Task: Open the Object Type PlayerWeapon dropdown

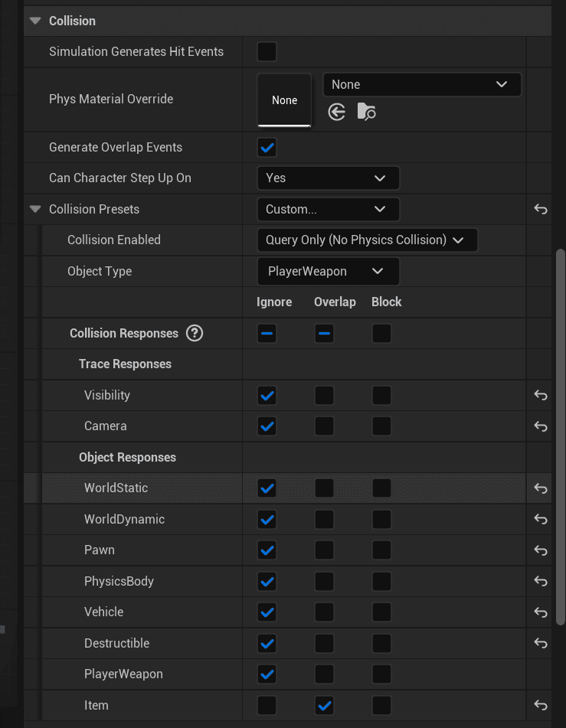Action: (x=328, y=271)
